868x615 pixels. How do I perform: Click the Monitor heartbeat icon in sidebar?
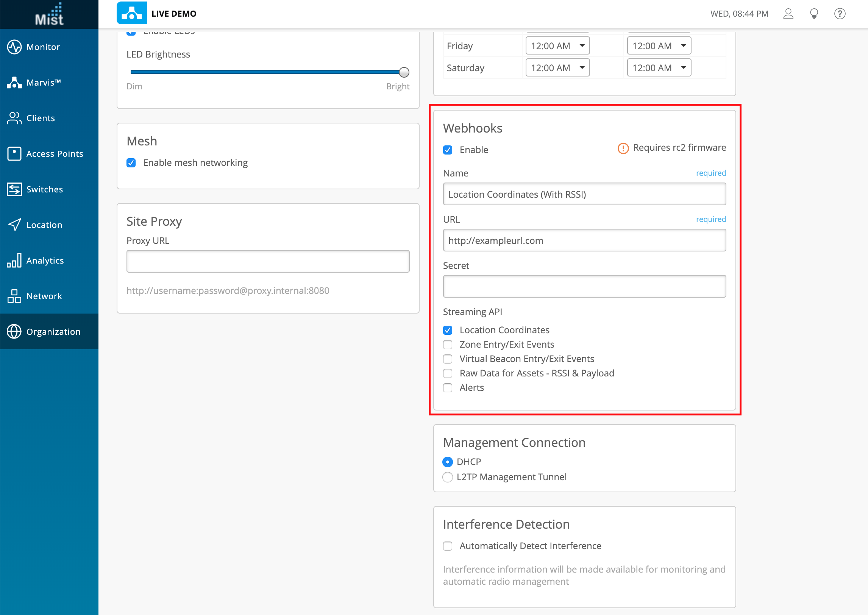coord(14,47)
